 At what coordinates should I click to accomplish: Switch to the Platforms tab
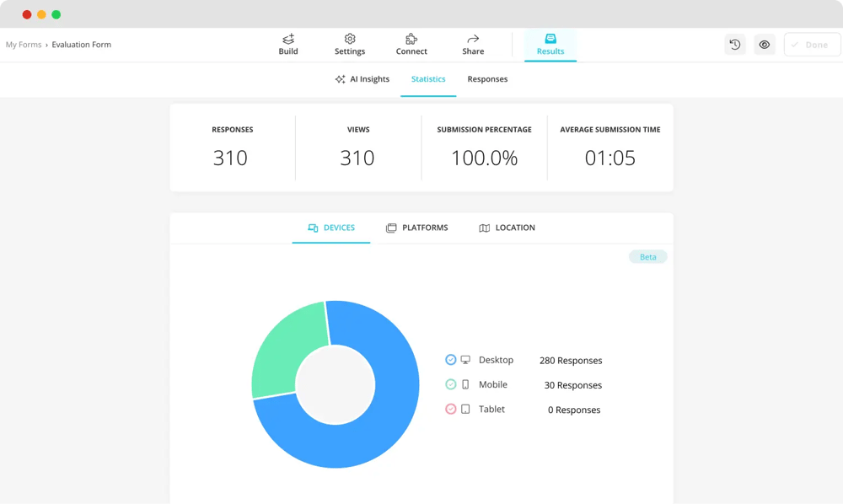417,228
